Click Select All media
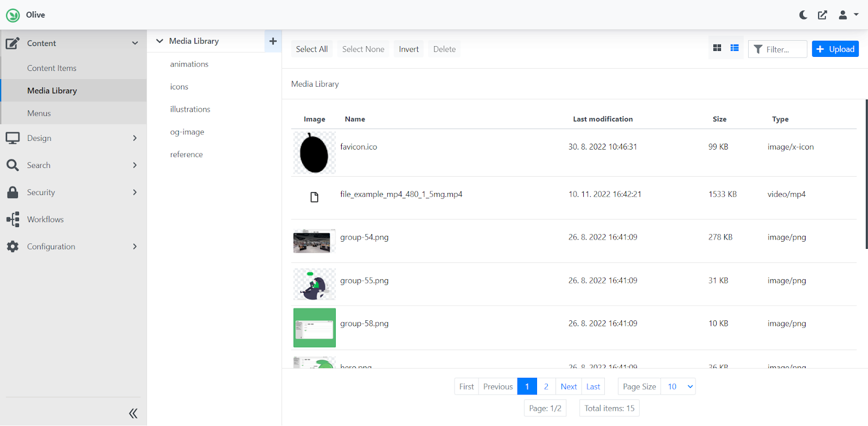The width and height of the screenshot is (868, 426). click(311, 49)
